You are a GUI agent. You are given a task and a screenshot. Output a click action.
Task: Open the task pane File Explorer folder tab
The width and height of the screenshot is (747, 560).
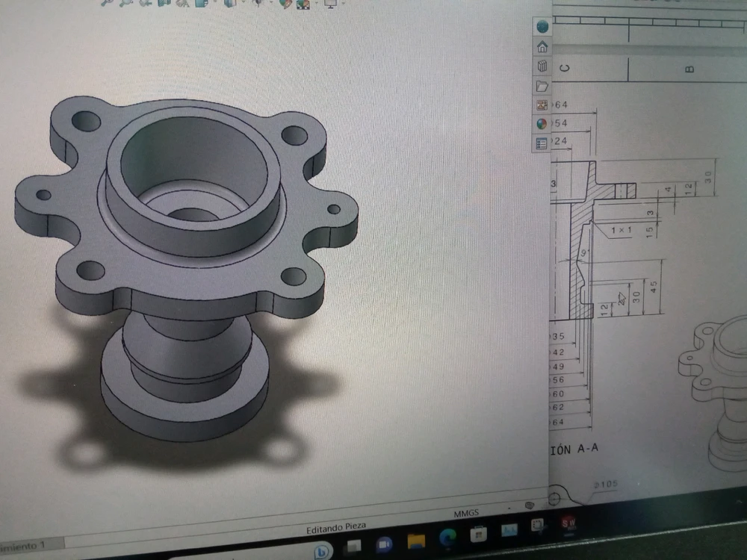point(542,86)
